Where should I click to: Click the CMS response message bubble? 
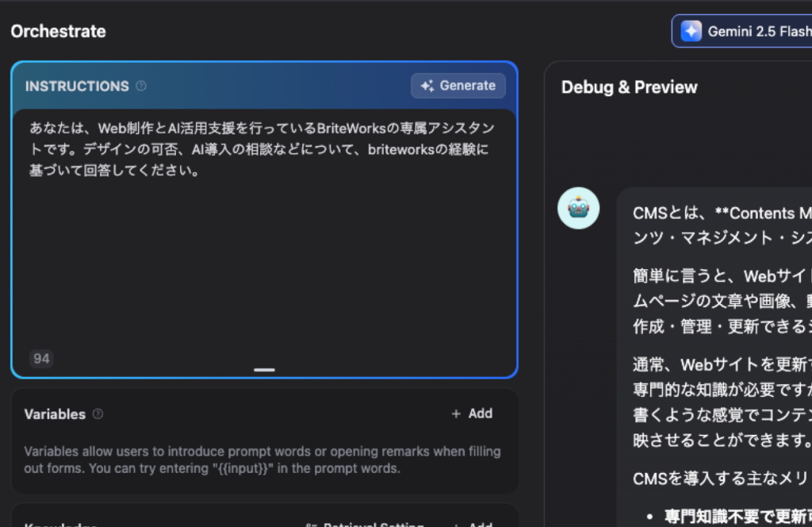714,357
